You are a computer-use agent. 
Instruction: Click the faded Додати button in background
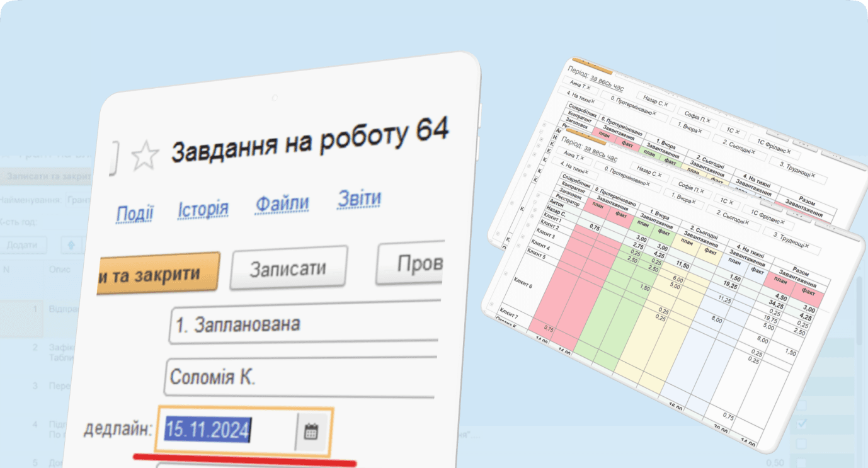coord(24,244)
